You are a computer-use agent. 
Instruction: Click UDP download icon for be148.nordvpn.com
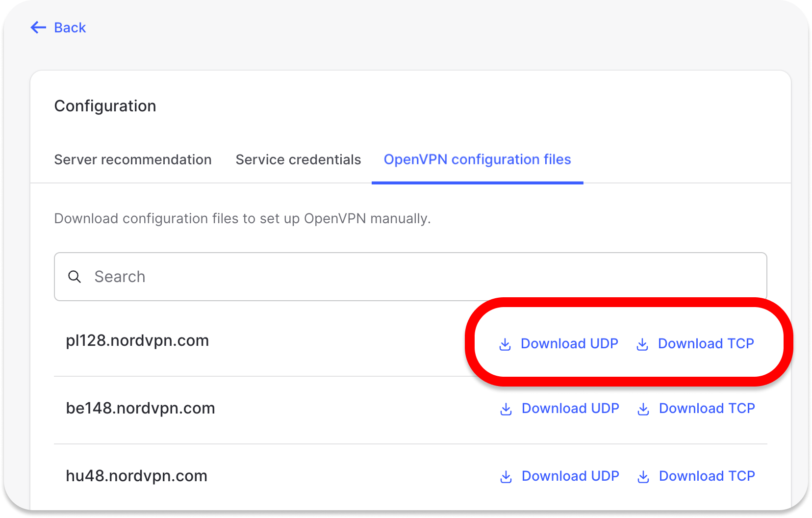click(x=506, y=409)
